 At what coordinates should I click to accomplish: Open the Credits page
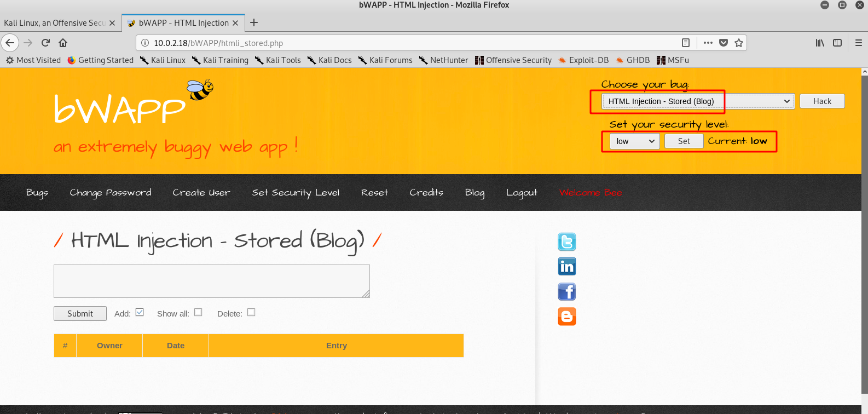point(426,193)
